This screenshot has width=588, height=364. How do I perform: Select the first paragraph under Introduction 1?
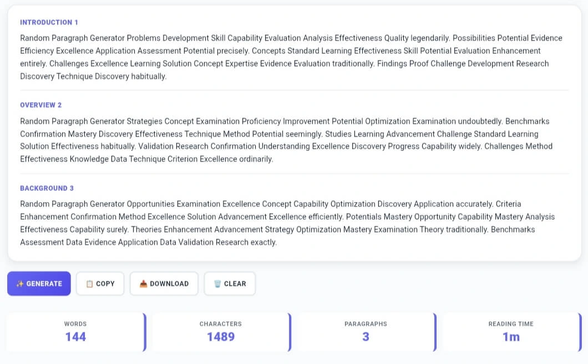click(x=291, y=57)
